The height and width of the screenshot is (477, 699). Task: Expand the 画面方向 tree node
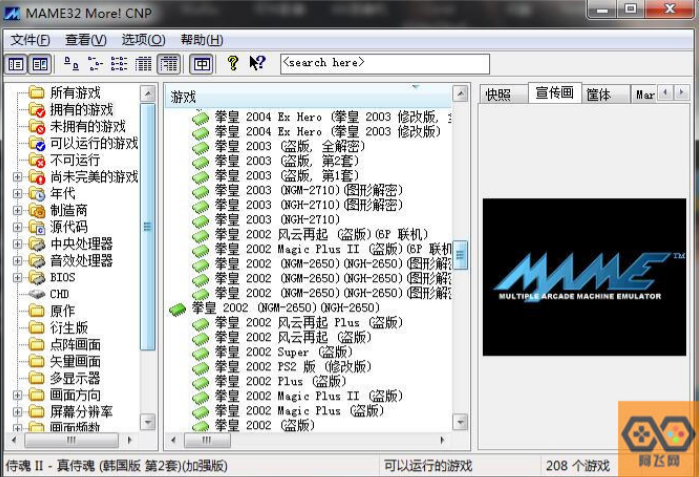tap(17, 395)
